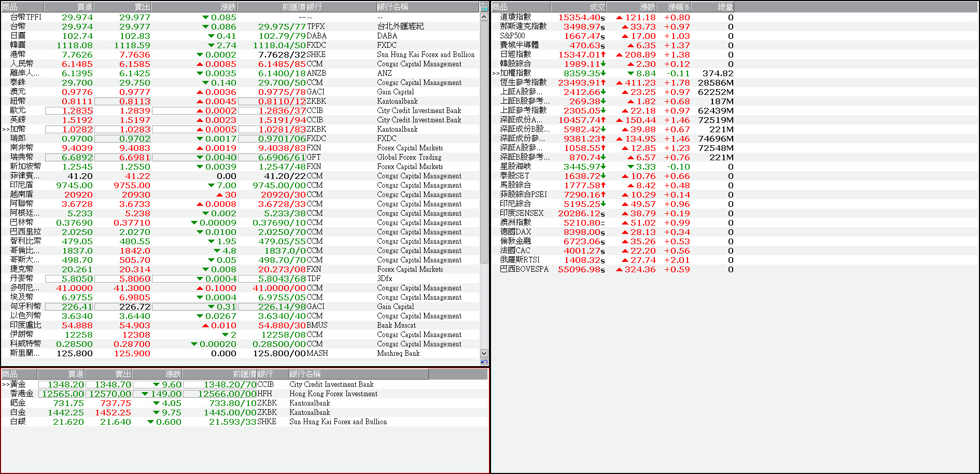Viewport: 980px width, 474px height.
Task: Click 成交 column header in index panel
Action: coord(578,7)
